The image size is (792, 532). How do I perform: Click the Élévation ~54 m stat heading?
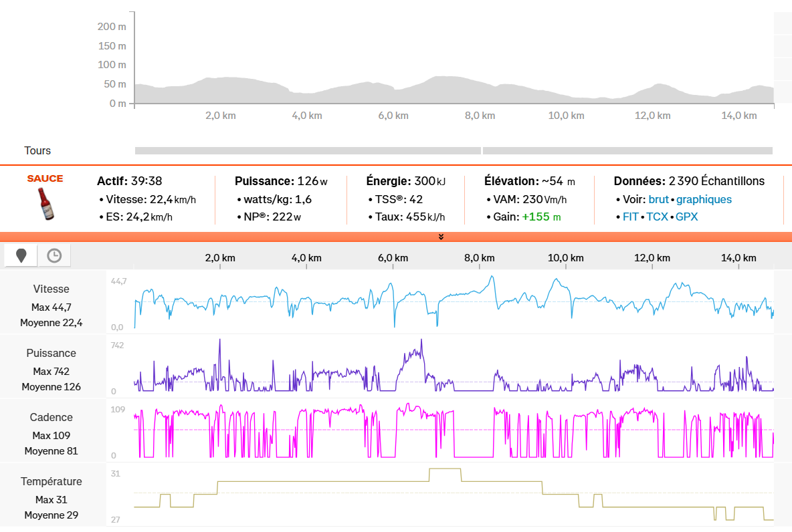(x=529, y=181)
